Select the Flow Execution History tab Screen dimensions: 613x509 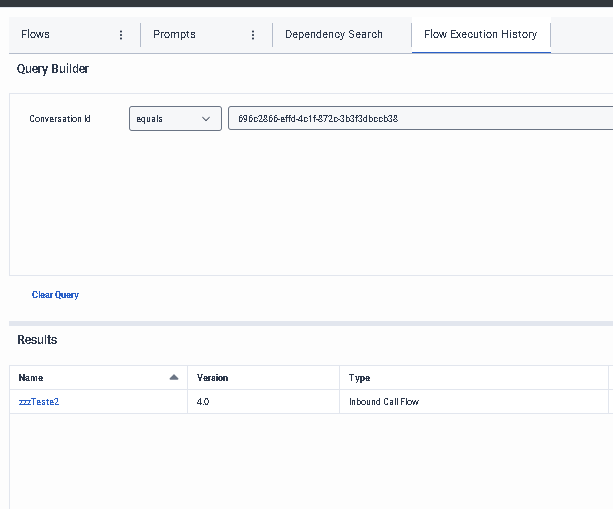[x=480, y=35]
